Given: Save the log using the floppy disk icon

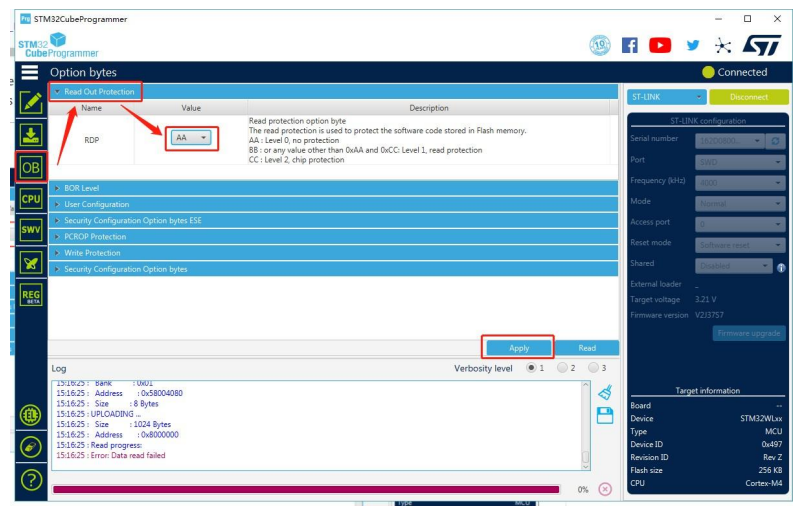Looking at the screenshot, I should [604, 415].
